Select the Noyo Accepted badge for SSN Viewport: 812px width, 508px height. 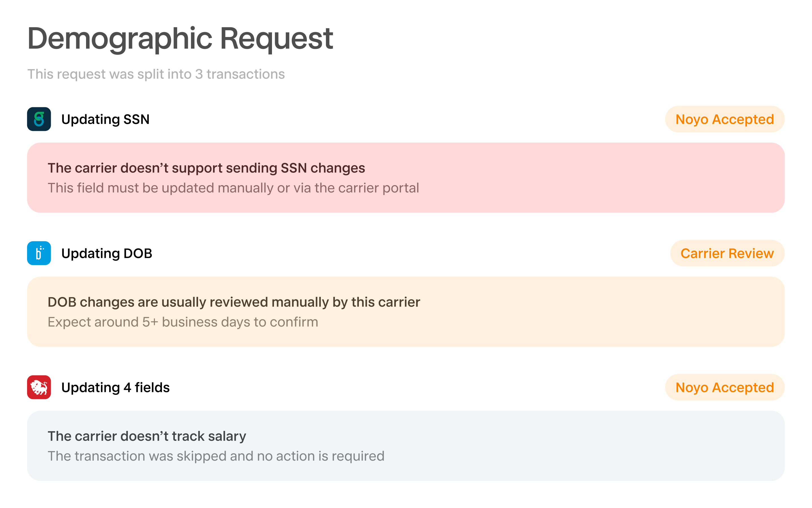pos(724,119)
